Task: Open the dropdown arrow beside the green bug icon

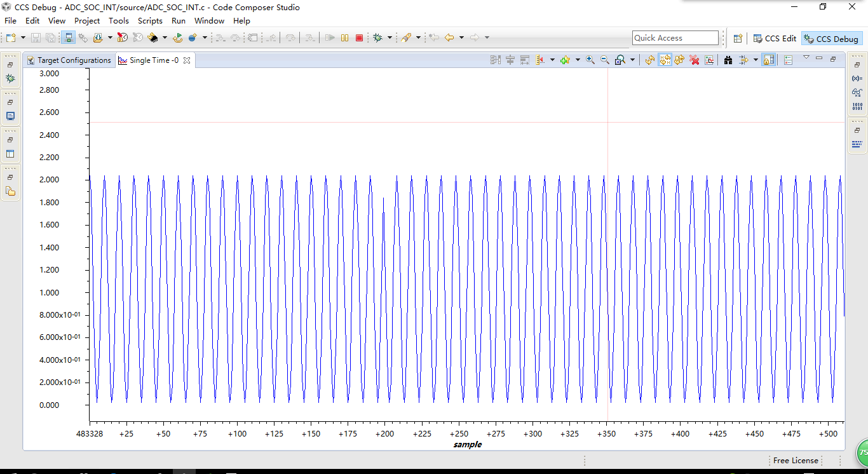Action: [x=390, y=38]
